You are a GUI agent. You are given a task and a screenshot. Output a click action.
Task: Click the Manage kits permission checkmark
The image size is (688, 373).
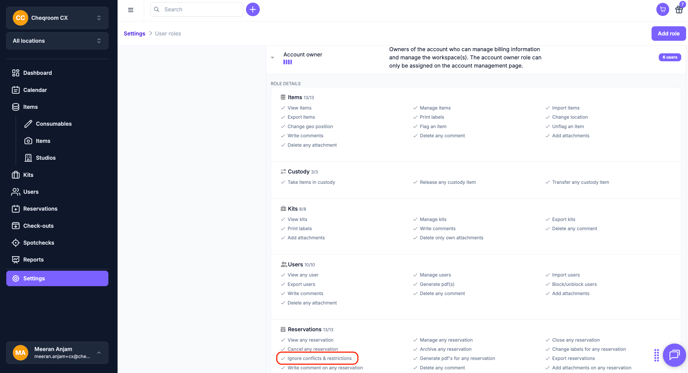pos(415,219)
